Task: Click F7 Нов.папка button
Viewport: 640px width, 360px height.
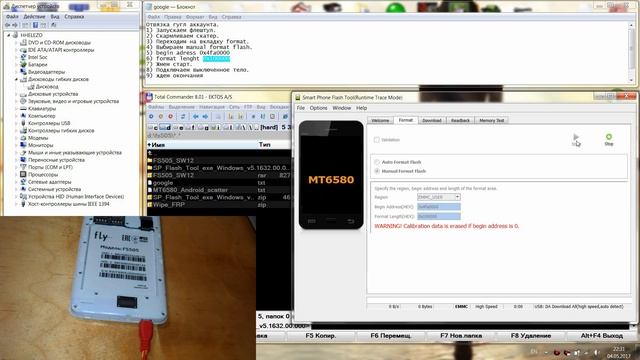Action: point(461,336)
